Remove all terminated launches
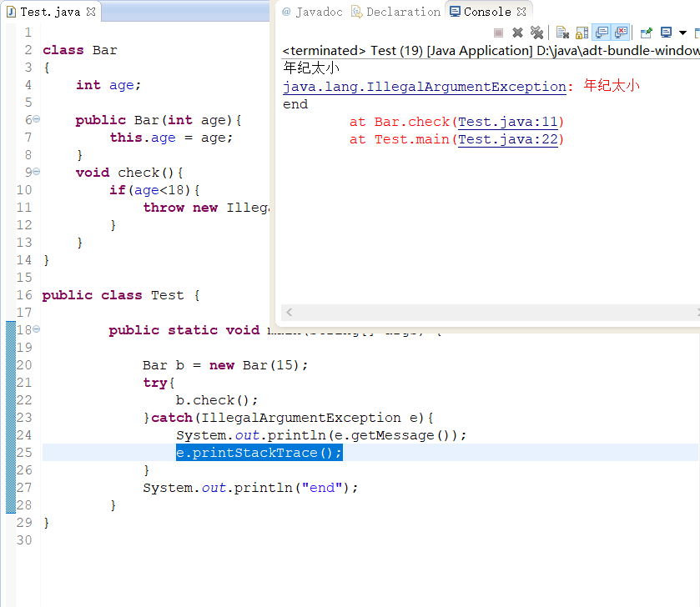The width and height of the screenshot is (700, 607). [x=537, y=32]
